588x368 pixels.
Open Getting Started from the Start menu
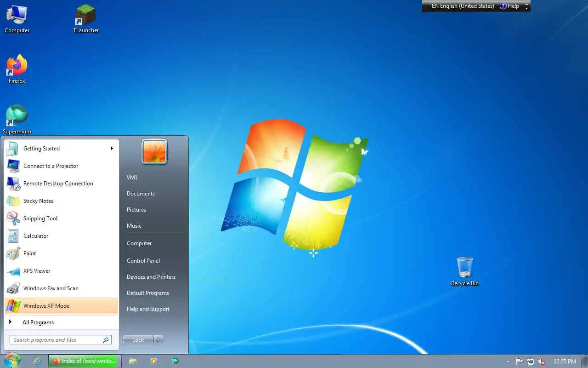point(62,149)
